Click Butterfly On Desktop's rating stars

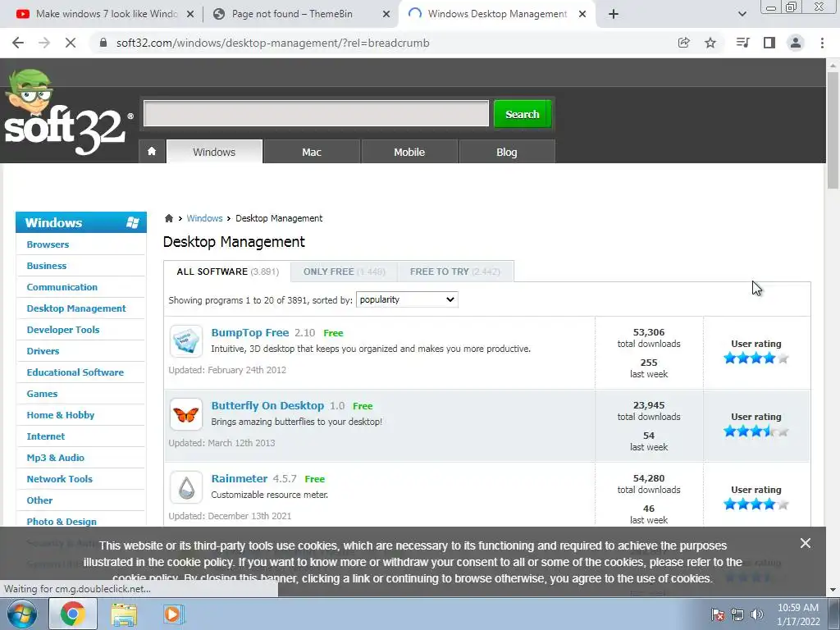[756, 431]
